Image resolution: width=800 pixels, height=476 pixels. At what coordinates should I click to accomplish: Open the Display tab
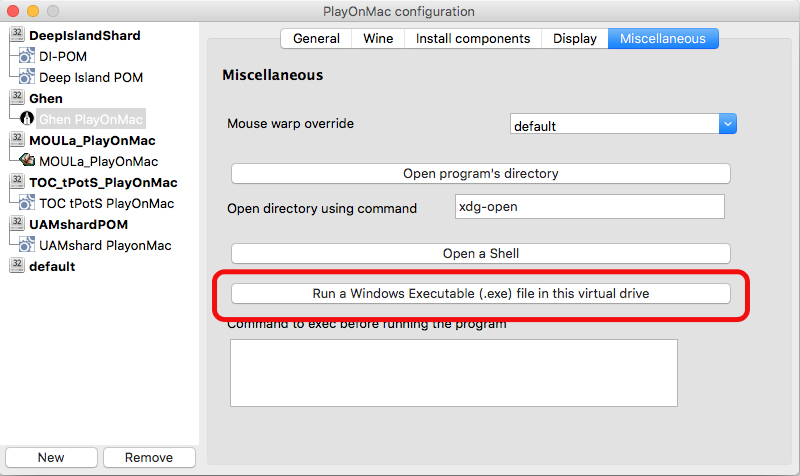click(574, 38)
